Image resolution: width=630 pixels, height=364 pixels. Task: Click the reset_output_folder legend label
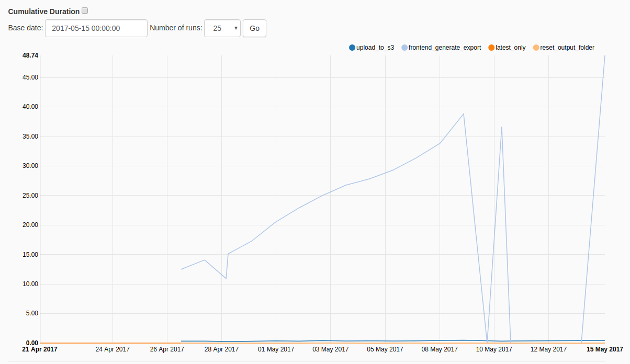[x=567, y=48]
